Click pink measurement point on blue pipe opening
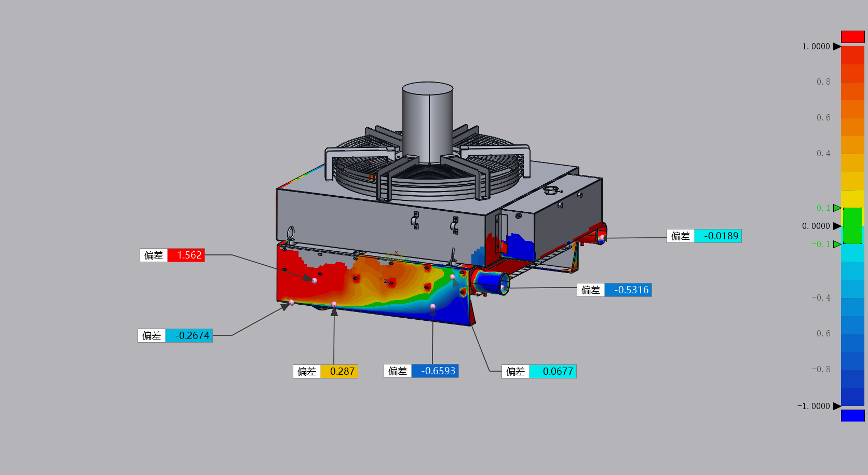This screenshot has width=868, height=475. click(502, 287)
